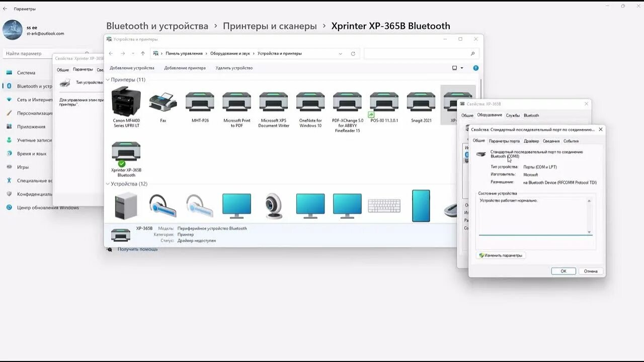Go forward in Devices and Printers window
Screen dimensions: 644x362
point(122,53)
